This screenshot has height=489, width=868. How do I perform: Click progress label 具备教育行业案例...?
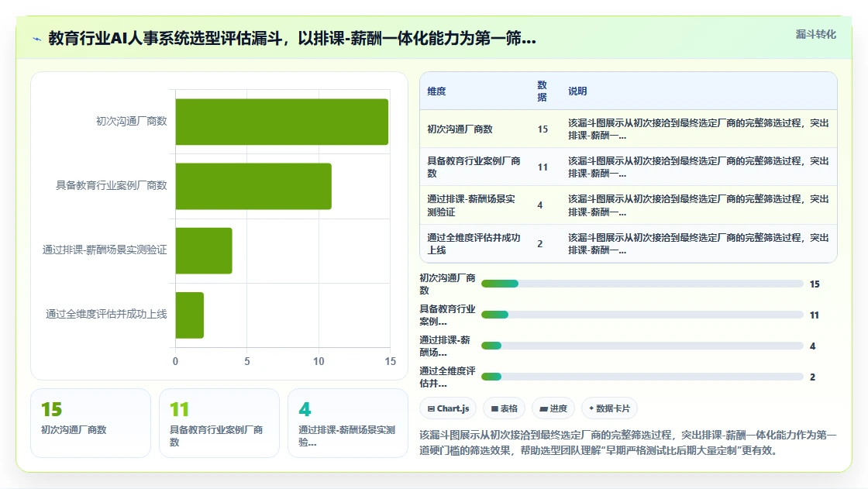[x=447, y=315]
